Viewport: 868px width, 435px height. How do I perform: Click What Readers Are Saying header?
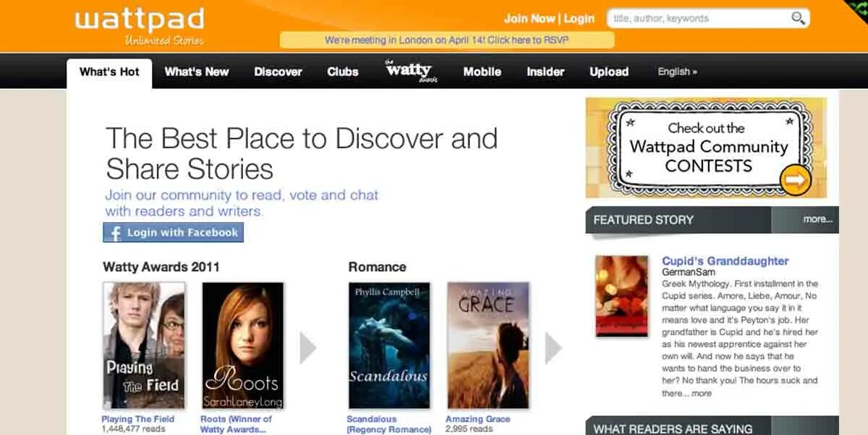pos(673,428)
